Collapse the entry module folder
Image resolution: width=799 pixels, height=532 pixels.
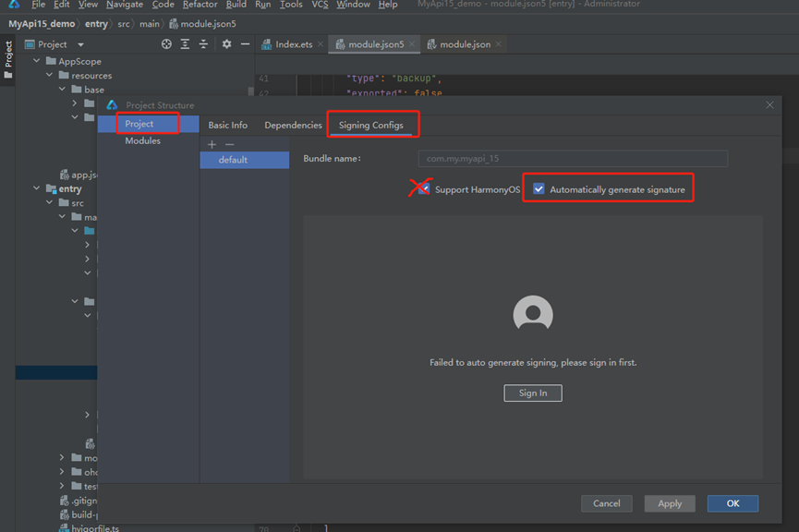pyautogui.click(x=38, y=189)
